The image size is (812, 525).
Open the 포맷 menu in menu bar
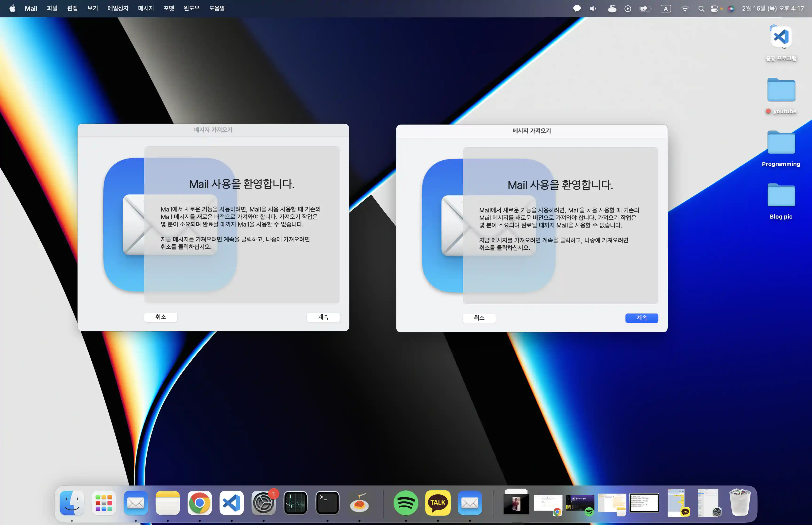click(169, 8)
